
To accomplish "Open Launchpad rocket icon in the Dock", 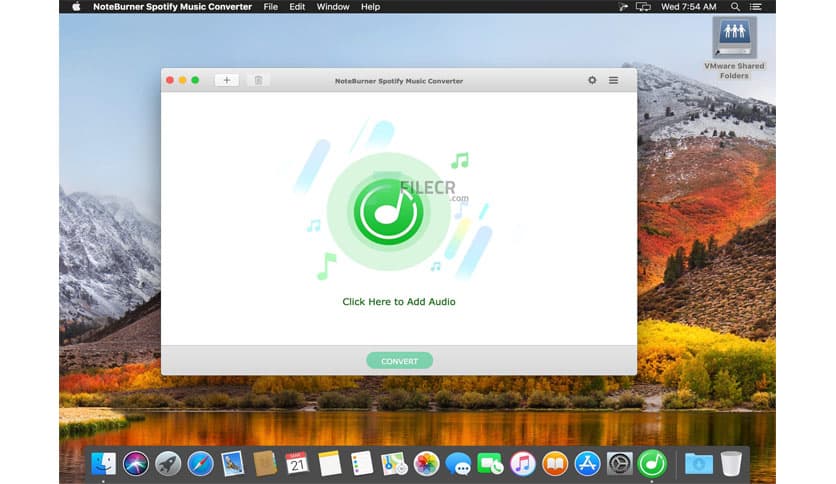I will (168, 464).
